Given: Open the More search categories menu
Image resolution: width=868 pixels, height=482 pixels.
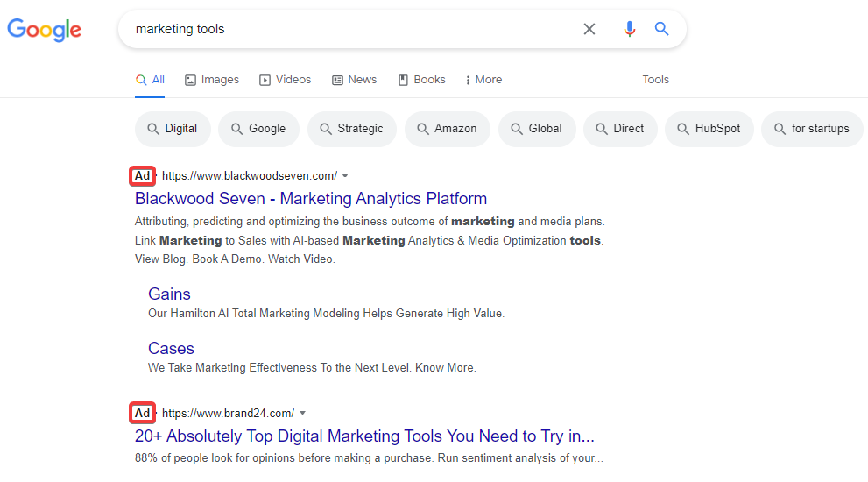Looking at the screenshot, I should [x=483, y=80].
